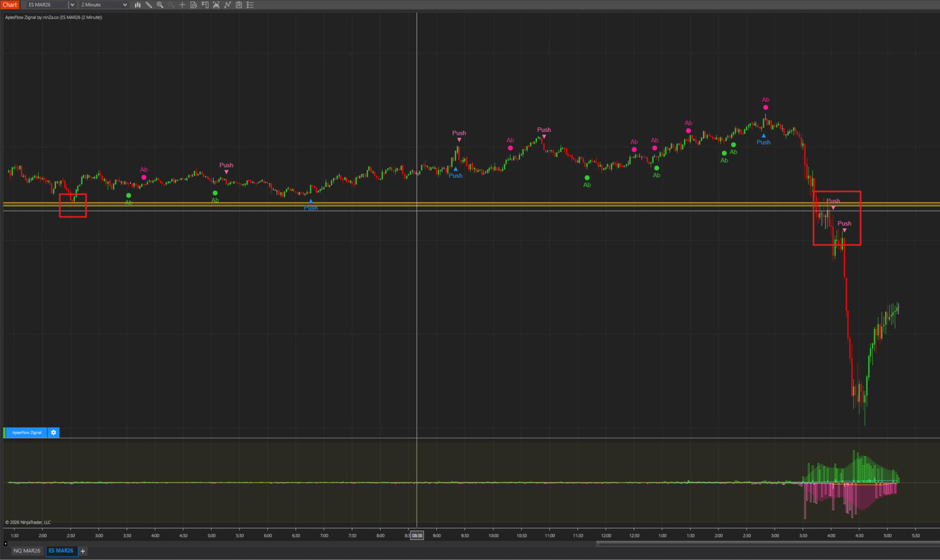Click the ES MAR26 instrument selector field
The width and height of the screenshot is (940, 560).
tap(46, 5)
